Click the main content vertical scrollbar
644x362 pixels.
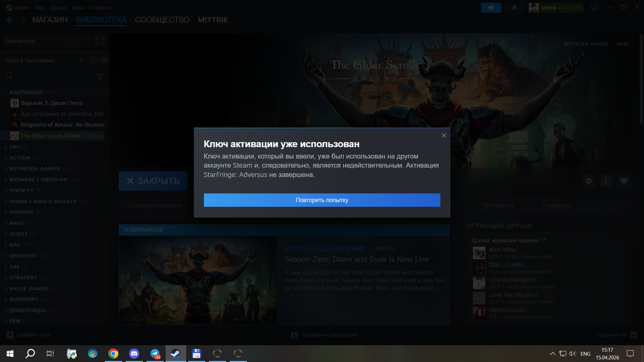(x=641, y=80)
